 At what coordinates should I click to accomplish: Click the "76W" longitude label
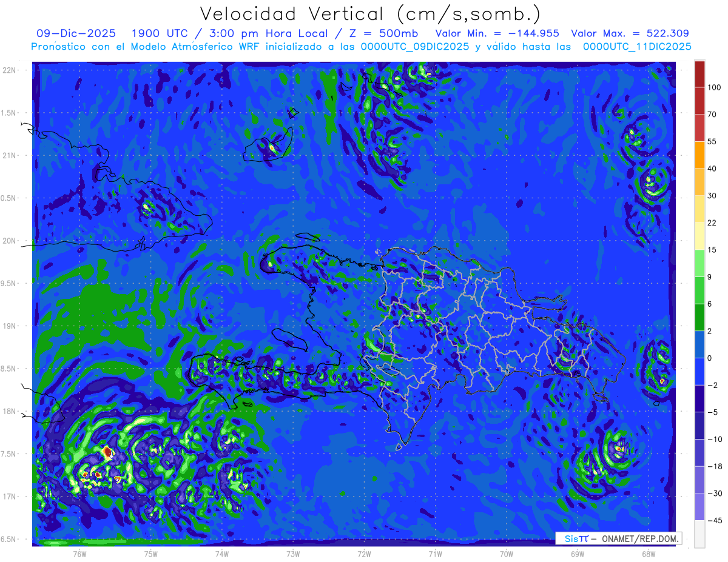[79, 554]
